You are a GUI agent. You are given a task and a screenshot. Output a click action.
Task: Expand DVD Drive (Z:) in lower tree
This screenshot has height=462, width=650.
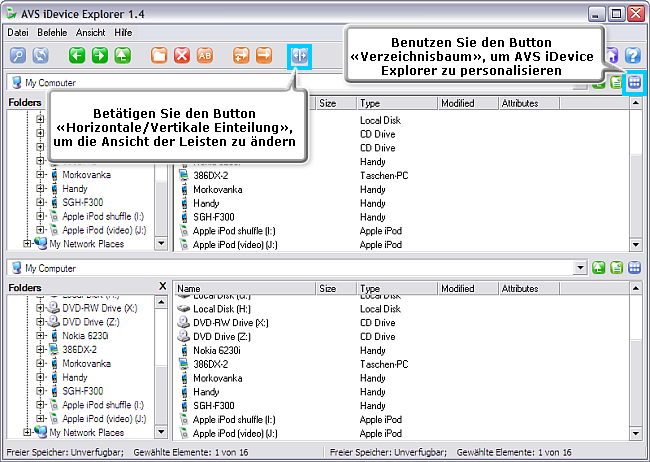pyautogui.click(x=40, y=322)
